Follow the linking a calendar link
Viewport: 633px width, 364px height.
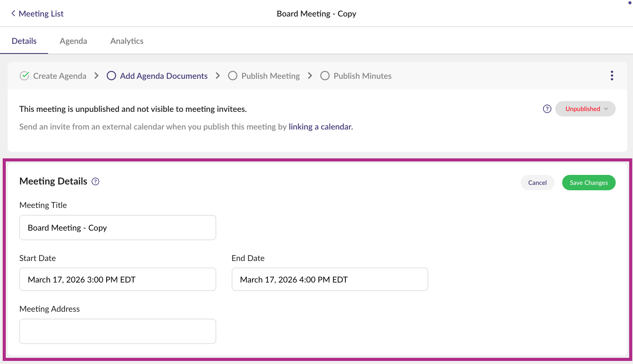click(x=321, y=127)
